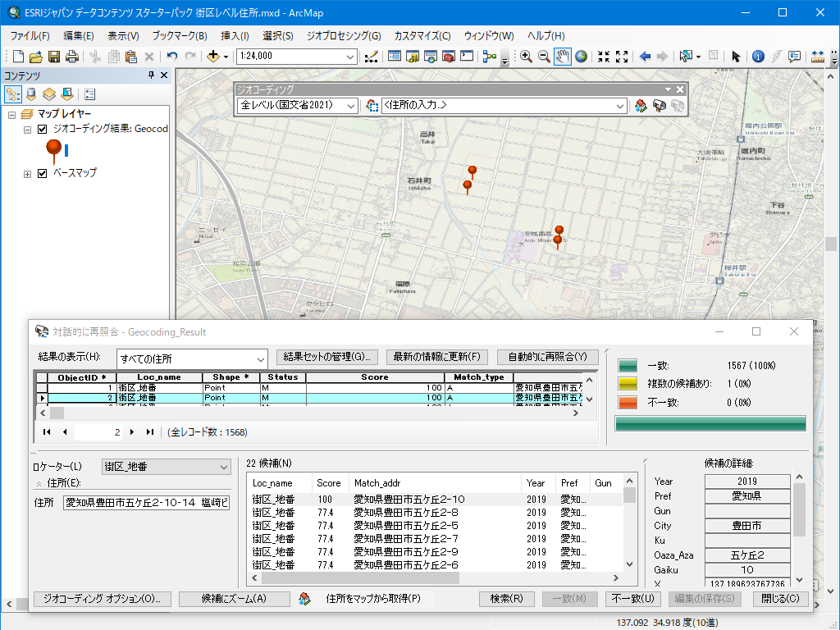Print the map using printer icon
Screen dimensions: 840x630
tap(72, 57)
